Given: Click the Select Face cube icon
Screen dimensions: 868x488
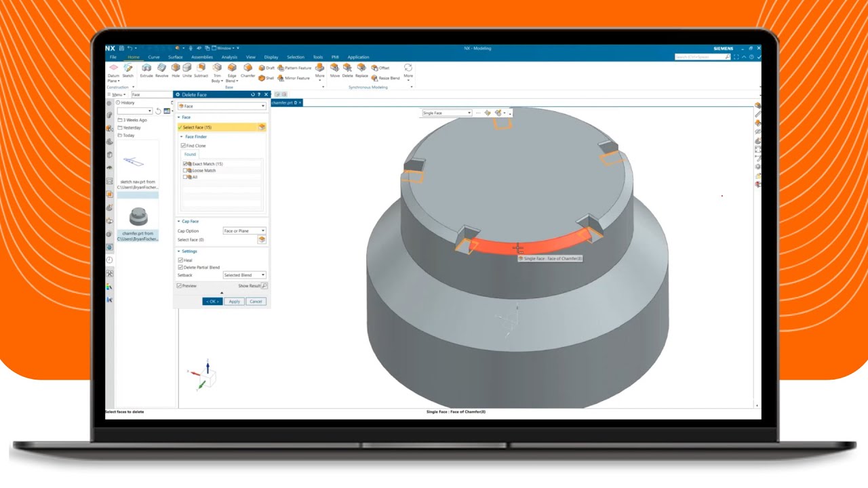Looking at the screenshot, I should point(262,127).
